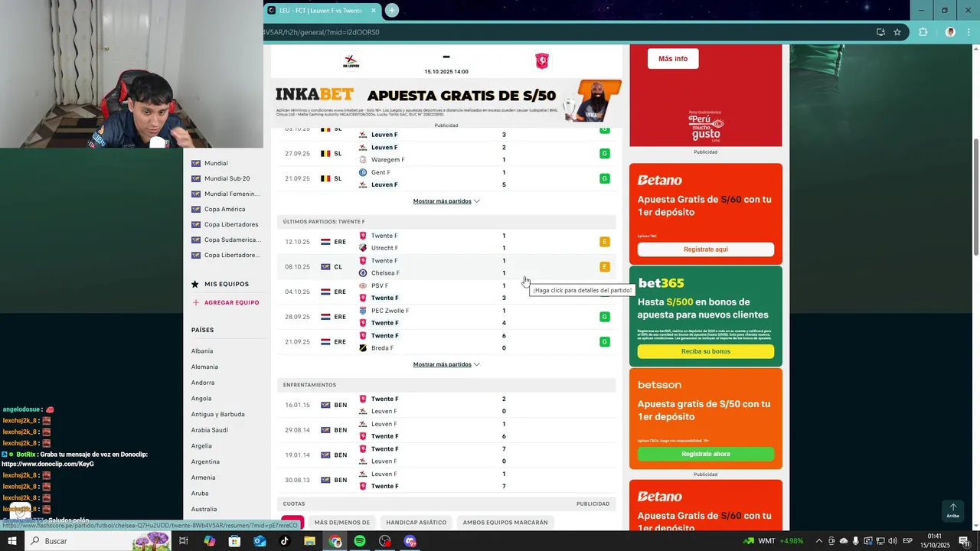The width and height of the screenshot is (980, 551).
Task: Open TikTok from the taskbar
Action: click(x=285, y=541)
